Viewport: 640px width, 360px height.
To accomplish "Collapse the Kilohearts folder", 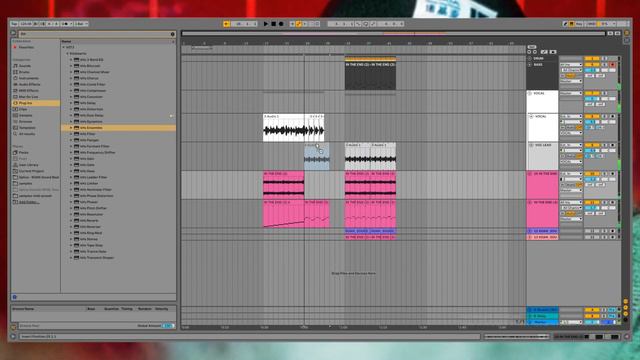I will click(x=67, y=53).
